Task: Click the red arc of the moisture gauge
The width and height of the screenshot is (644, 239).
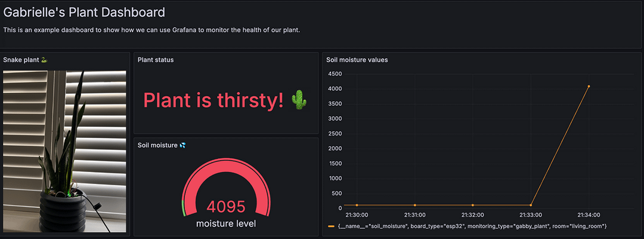Action: click(226, 170)
